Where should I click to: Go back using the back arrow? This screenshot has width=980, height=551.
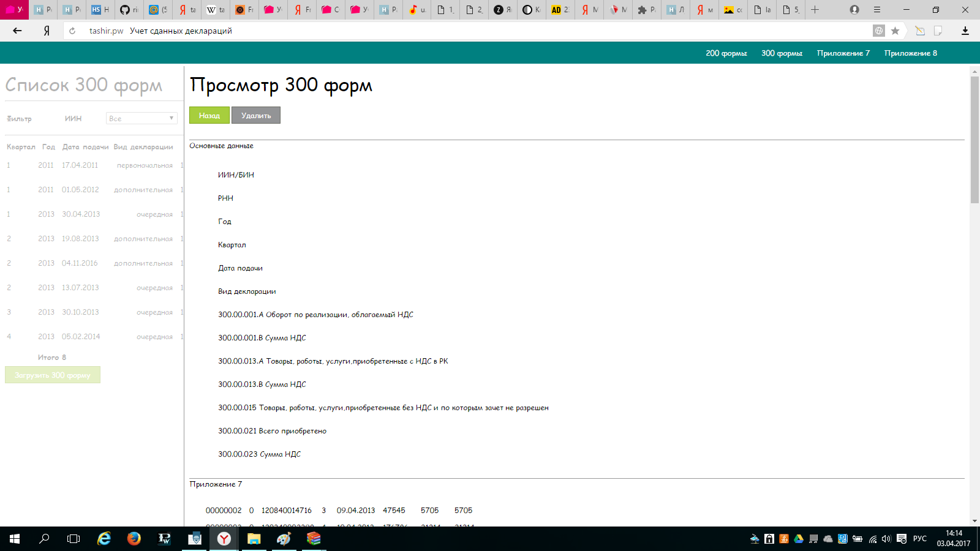17,30
